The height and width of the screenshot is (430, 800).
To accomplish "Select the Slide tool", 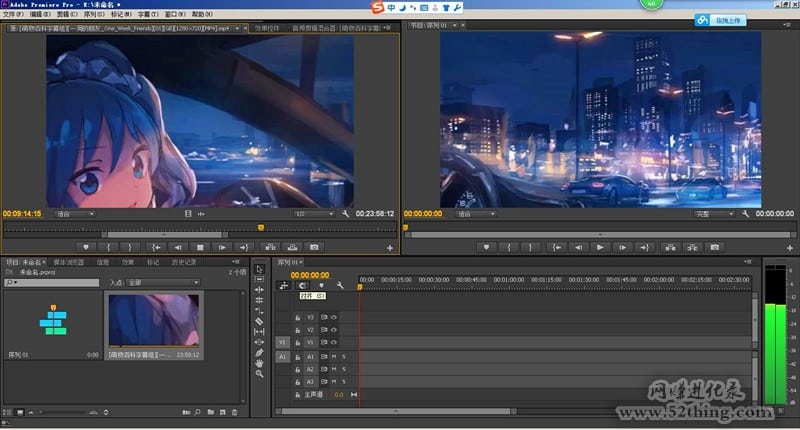I will click(259, 342).
